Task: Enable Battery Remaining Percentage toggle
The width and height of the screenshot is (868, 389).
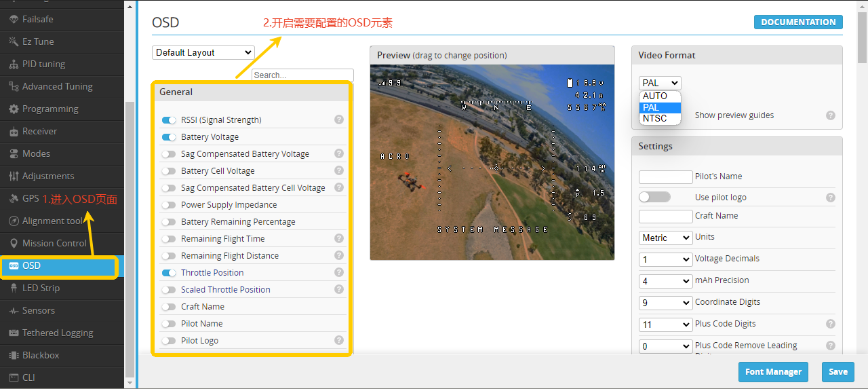Action: [169, 222]
